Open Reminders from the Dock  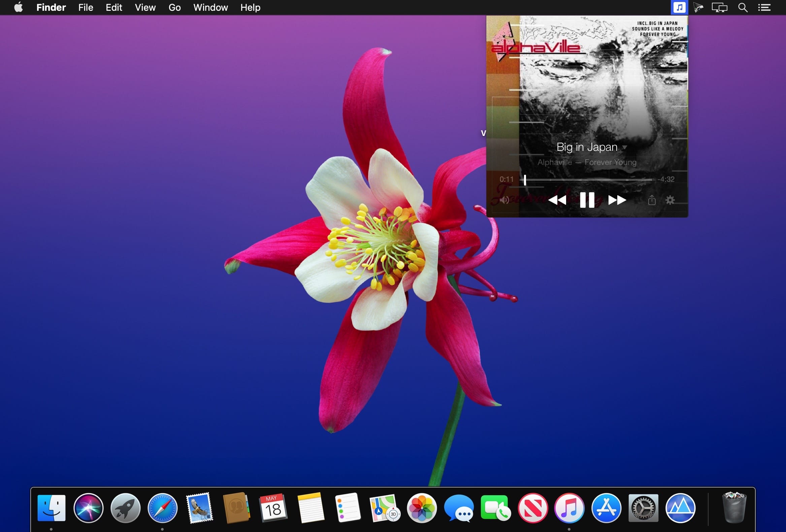pyautogui.click(x=348, y=508)
